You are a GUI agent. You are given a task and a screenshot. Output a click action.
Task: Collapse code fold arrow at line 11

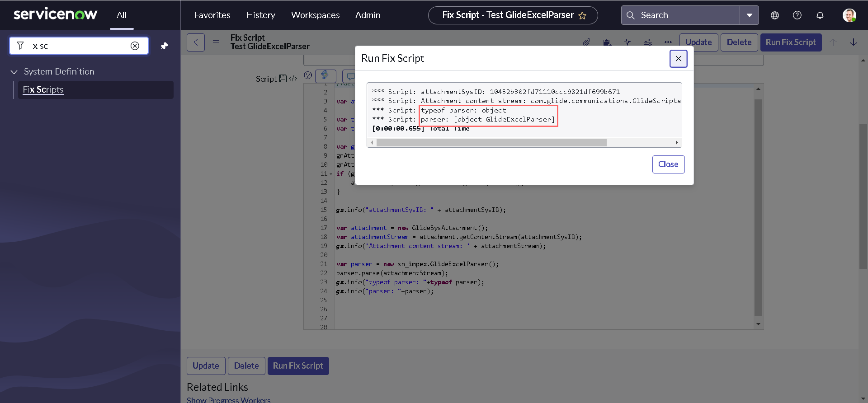point(331,174)
